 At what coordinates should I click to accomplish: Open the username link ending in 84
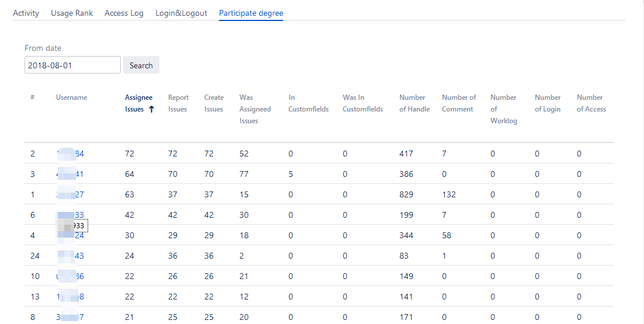tap(70, 154)
